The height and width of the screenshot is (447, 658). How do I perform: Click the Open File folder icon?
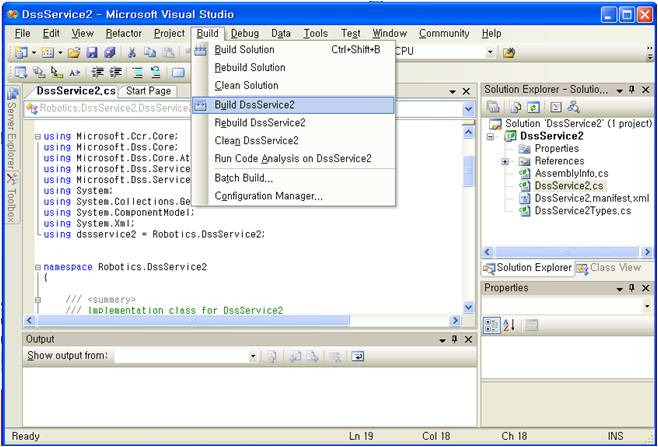[74, 52]
